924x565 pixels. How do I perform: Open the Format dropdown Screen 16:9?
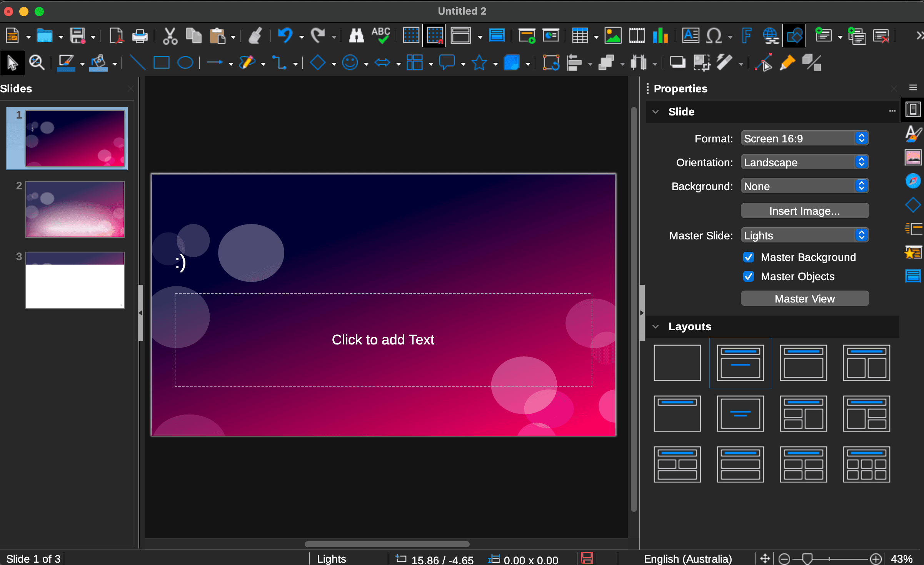[805, 139]
